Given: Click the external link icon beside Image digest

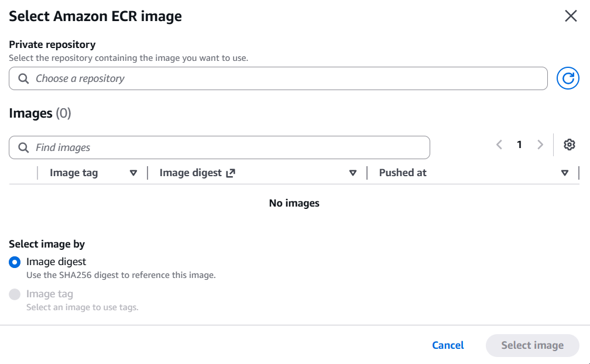Looking at the screenshot, I should [231, 173].
